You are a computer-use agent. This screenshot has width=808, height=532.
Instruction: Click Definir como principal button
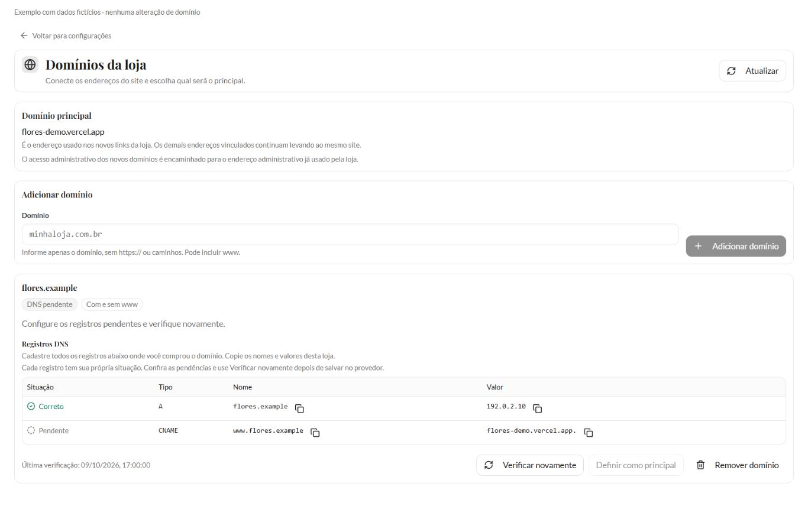pos(636,465)
